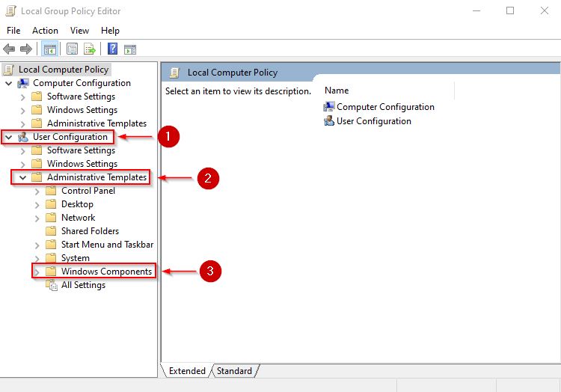Click Desktop folder icon in tree
Screen dimensions: 561x392
click(x=51, y=204)
